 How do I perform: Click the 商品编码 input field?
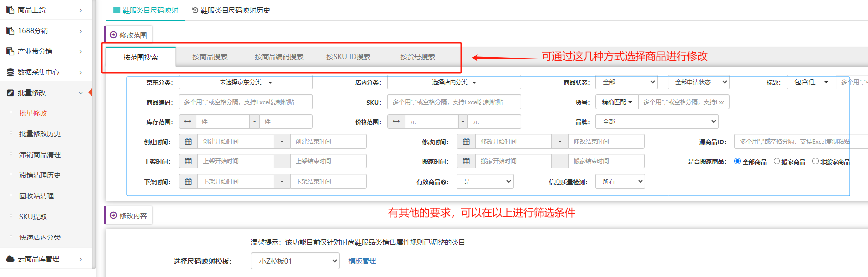click(x=245, y=102)
